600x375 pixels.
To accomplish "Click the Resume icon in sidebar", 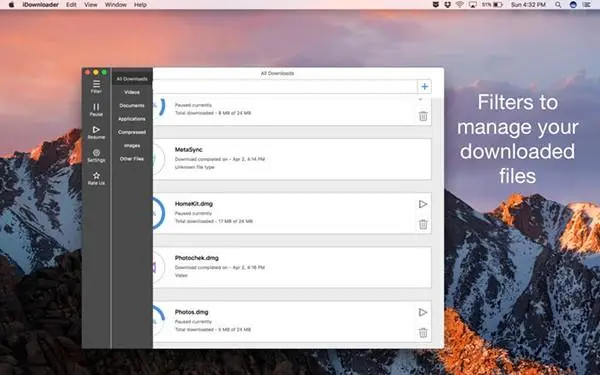I will click(x=96, y=130).
